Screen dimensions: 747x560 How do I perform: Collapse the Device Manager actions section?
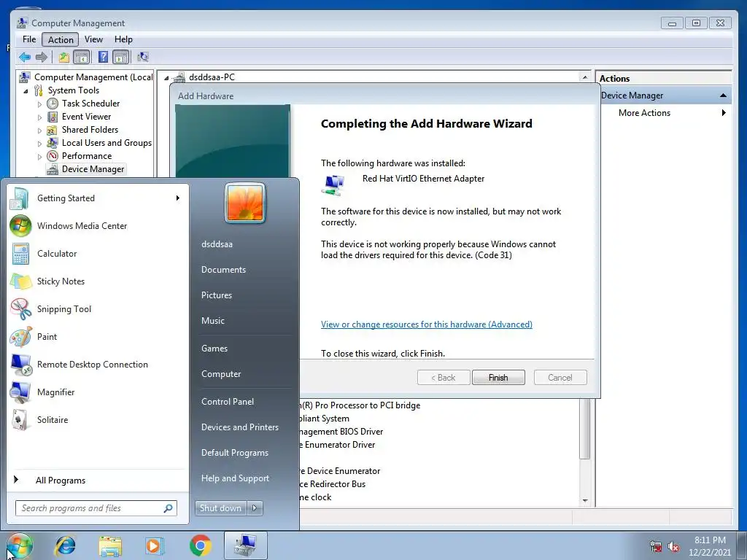point(723,96)
